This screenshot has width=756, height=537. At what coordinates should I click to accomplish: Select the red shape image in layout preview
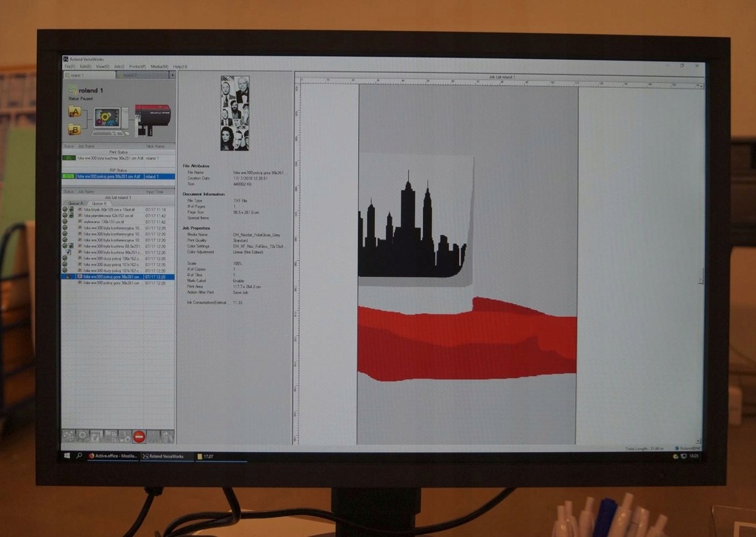[467, 339]
